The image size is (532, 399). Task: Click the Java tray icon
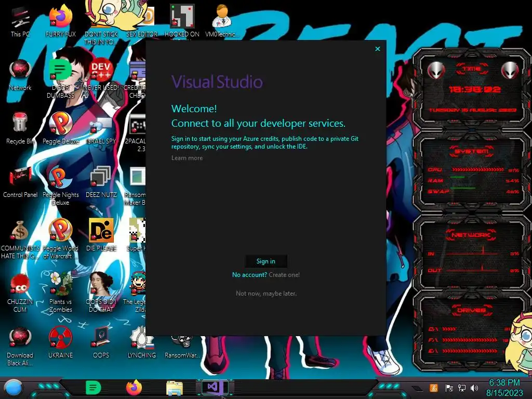(x=434, y=388)
